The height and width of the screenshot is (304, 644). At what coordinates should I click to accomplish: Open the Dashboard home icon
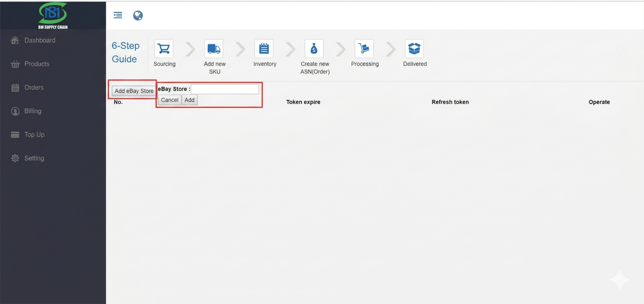point(15,40)
